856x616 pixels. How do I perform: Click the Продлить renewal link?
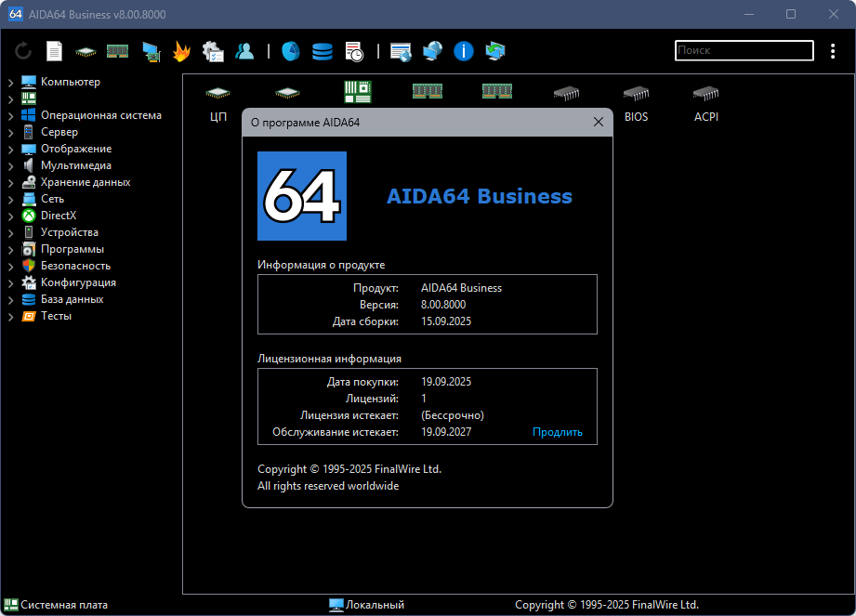click(557, 432)
